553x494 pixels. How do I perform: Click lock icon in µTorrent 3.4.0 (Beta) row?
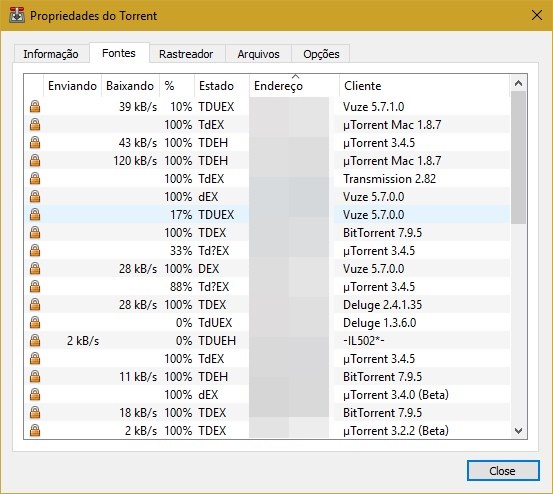(x=35, y=394)
